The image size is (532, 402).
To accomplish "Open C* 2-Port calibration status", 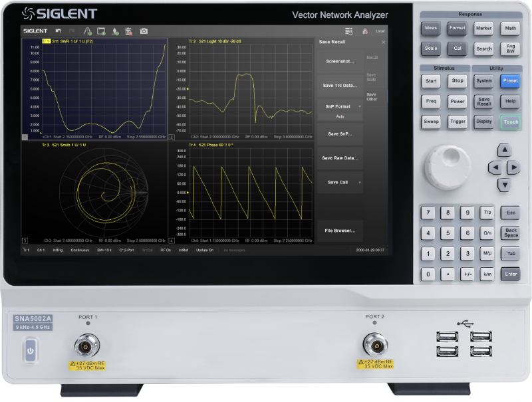I will pos(126,250).
